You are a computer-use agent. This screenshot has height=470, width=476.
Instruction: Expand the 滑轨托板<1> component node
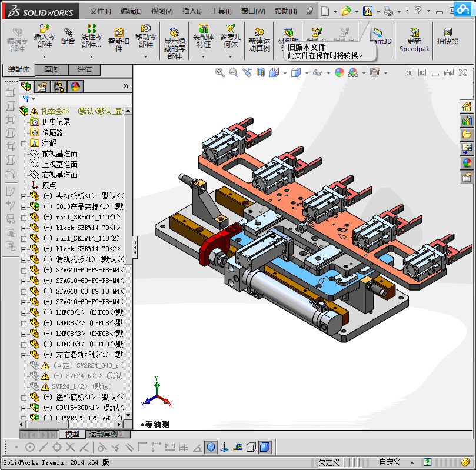coord(24,260)
